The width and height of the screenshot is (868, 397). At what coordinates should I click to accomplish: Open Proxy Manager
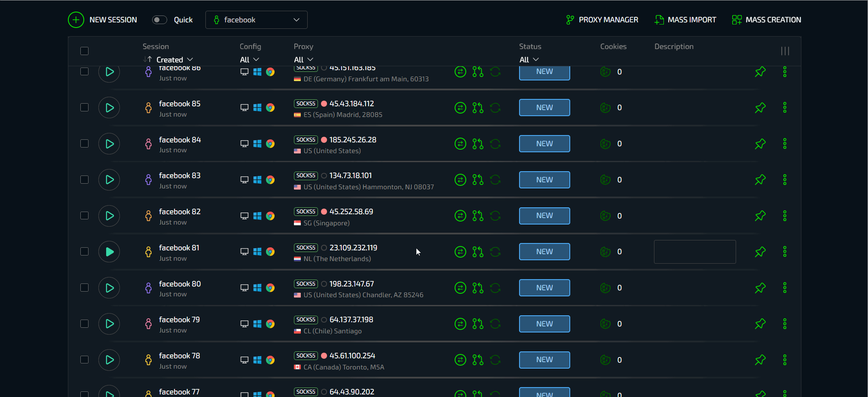pos(602,20)
